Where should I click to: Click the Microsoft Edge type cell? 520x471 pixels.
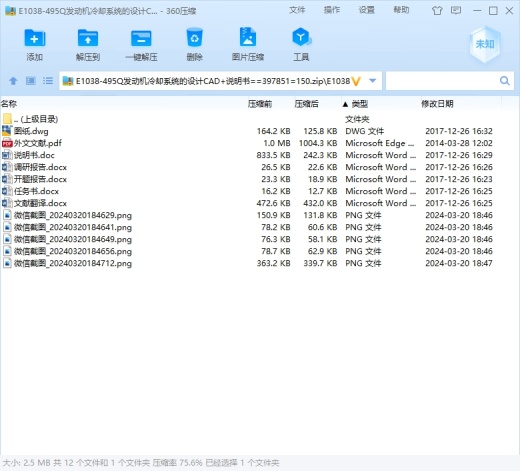(380, 143)
